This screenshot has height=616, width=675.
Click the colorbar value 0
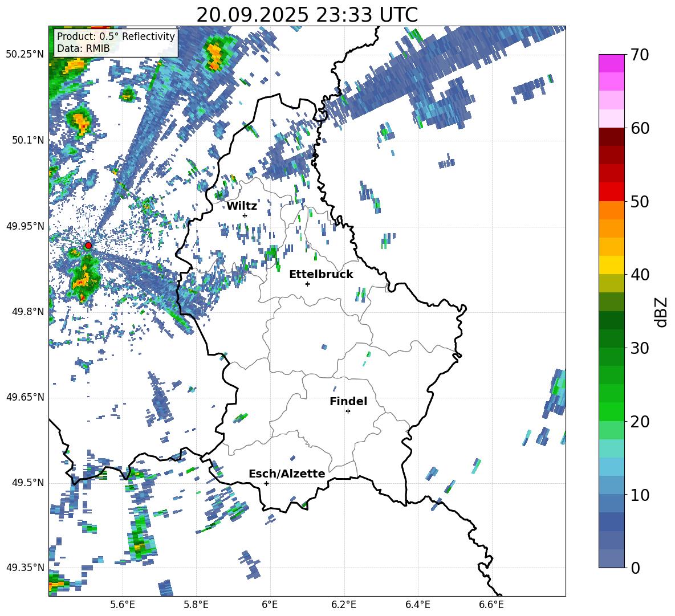(635, 568)
